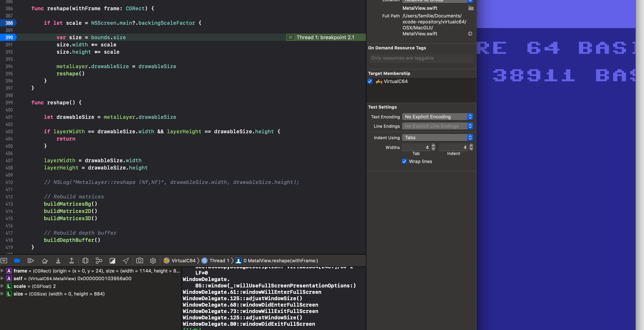Open the Debug Memory Graph tool
The image size is (644, 330).
tap(99, 261)
